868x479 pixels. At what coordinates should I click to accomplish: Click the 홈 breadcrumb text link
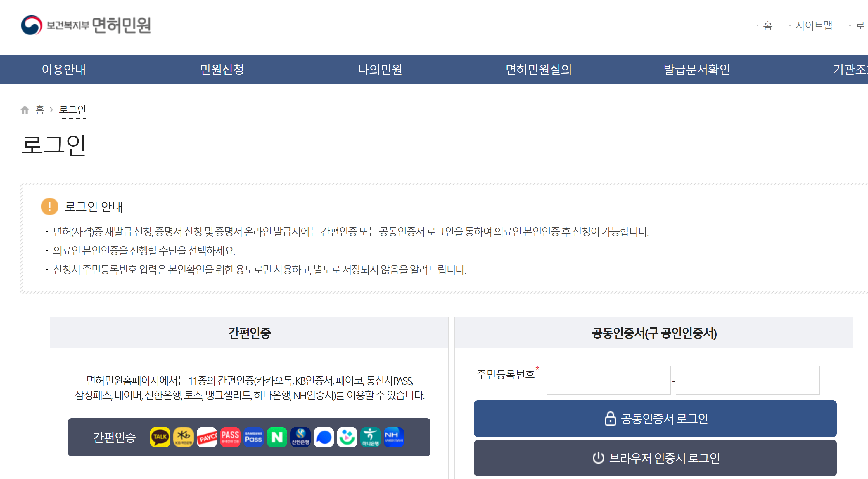(x=40, y=110)
